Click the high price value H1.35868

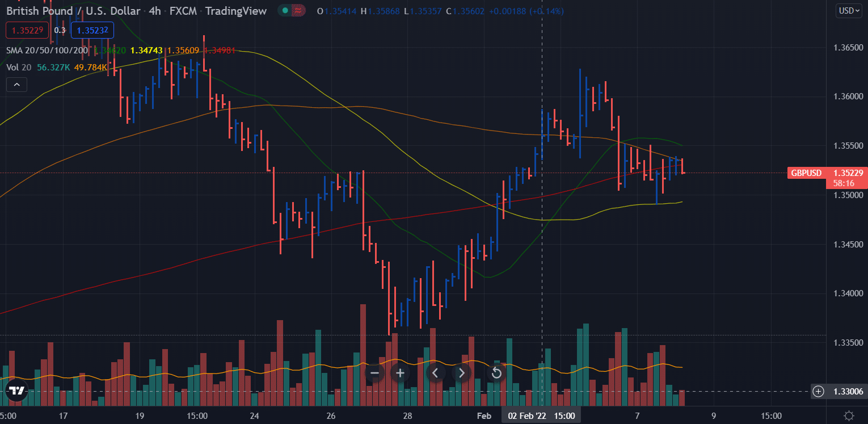(380, 11)
